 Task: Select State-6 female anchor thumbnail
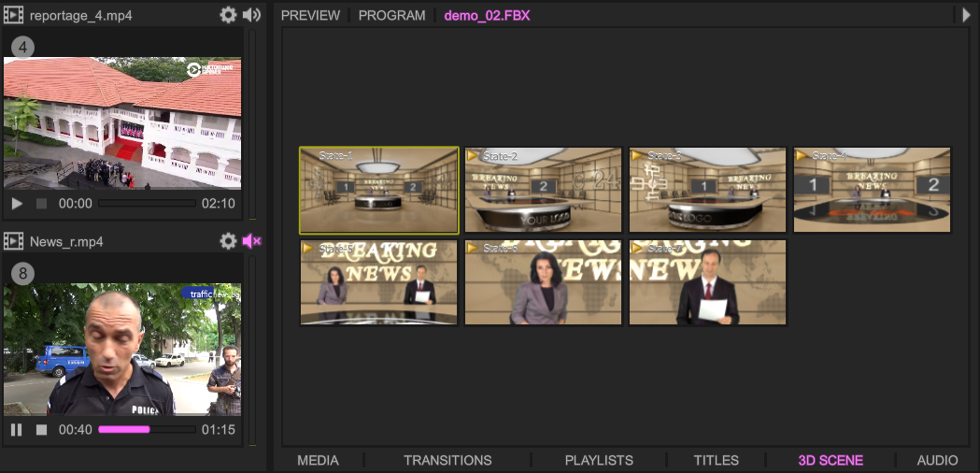(x=543, y=282)
